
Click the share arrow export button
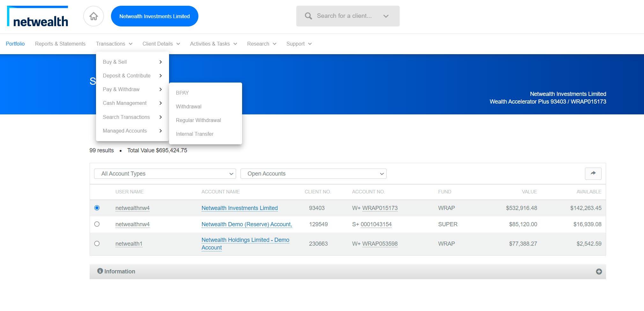tap(593, 173)
